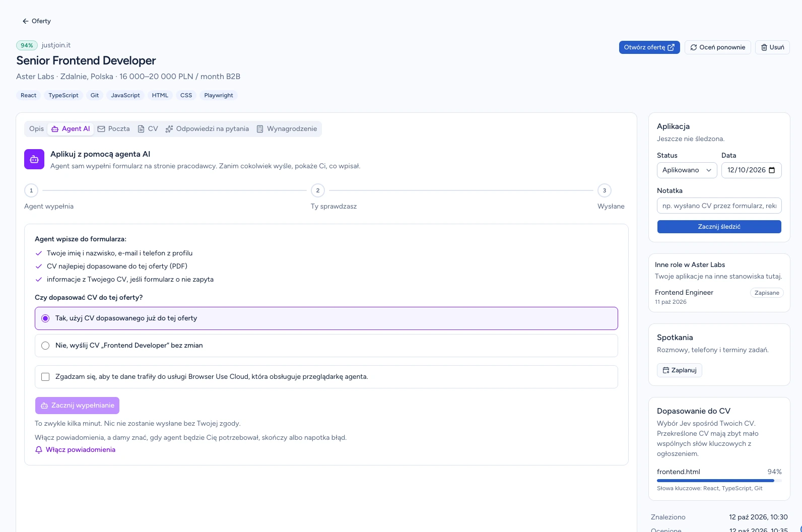Click the 94% match score badge

[27, 45]
